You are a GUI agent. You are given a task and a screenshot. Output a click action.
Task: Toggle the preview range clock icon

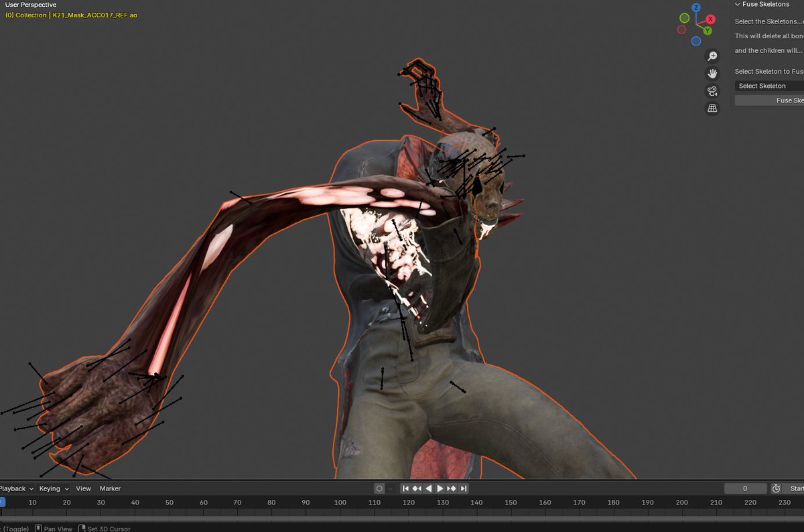point(776,489)
